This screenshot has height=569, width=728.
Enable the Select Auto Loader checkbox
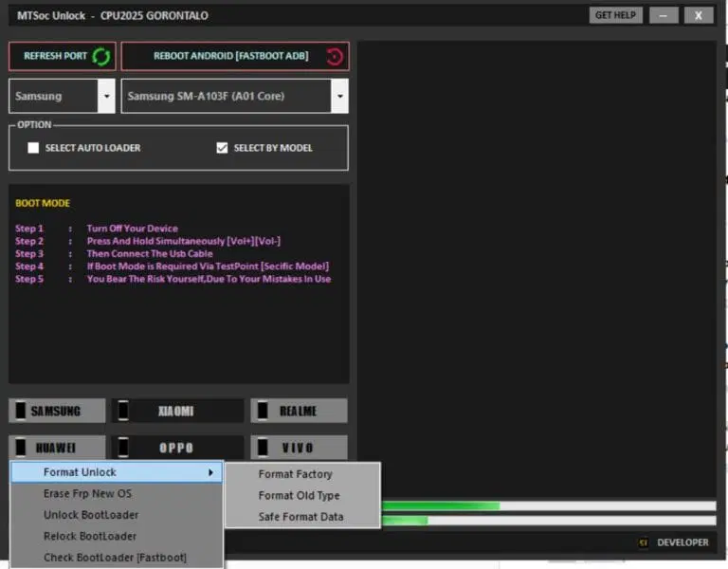click(x=33, y=148)
